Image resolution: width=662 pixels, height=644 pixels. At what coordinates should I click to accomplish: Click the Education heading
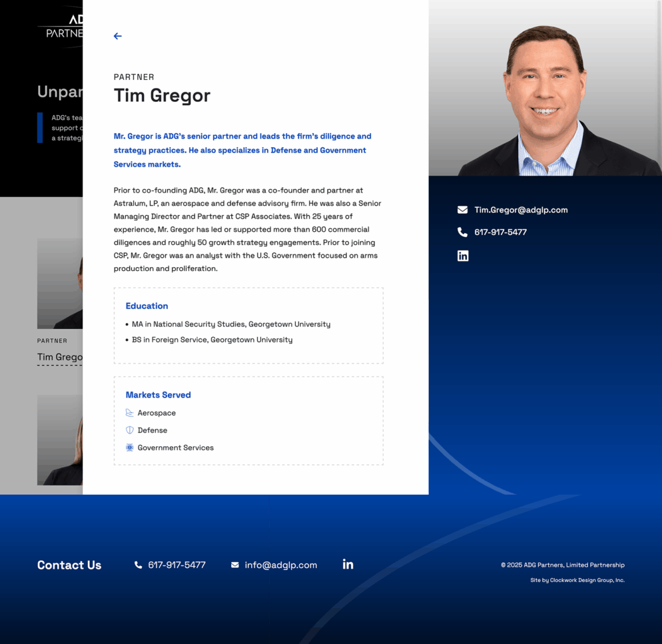tap(147, 306)
